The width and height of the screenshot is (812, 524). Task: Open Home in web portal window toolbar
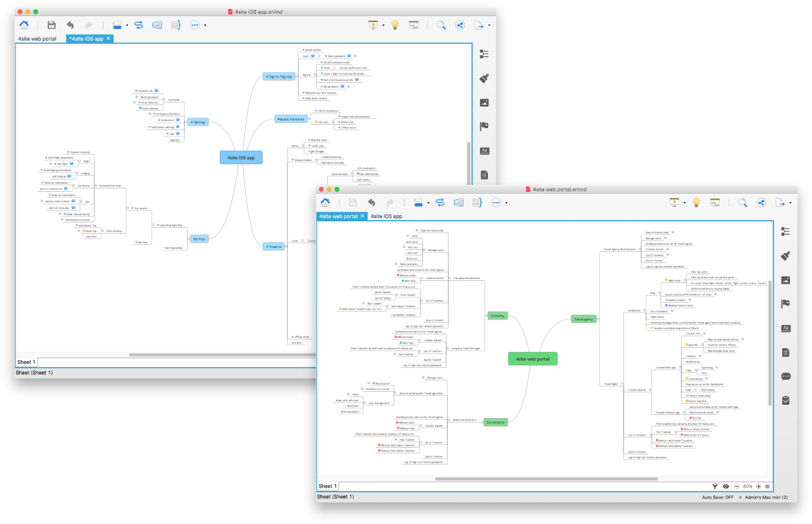click(325, 202)
